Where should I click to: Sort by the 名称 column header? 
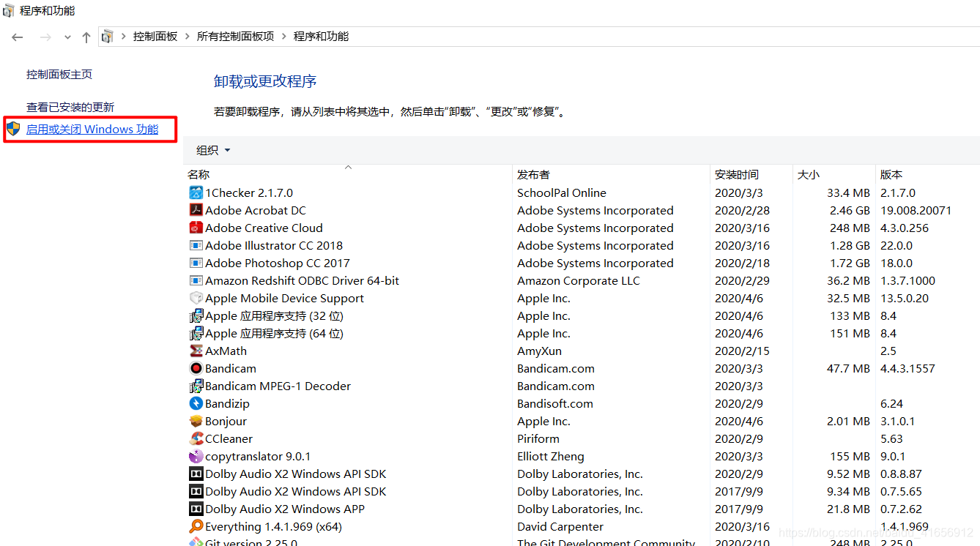coord(198,174)
